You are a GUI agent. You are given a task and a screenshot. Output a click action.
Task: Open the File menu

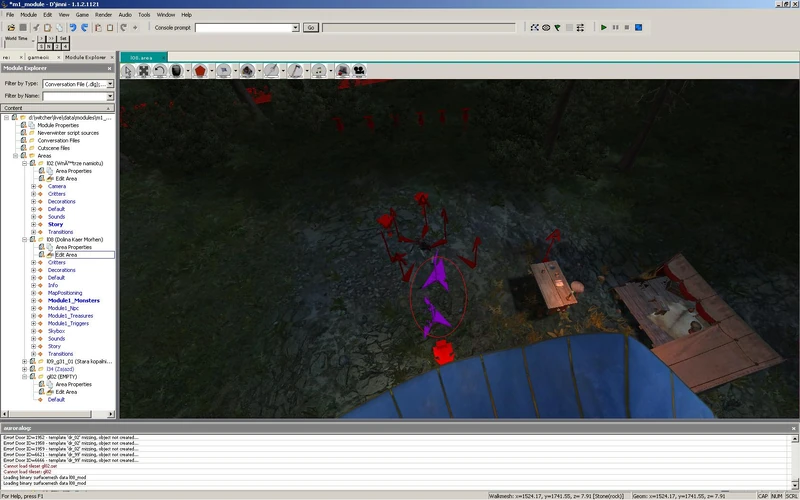point(10,15)
